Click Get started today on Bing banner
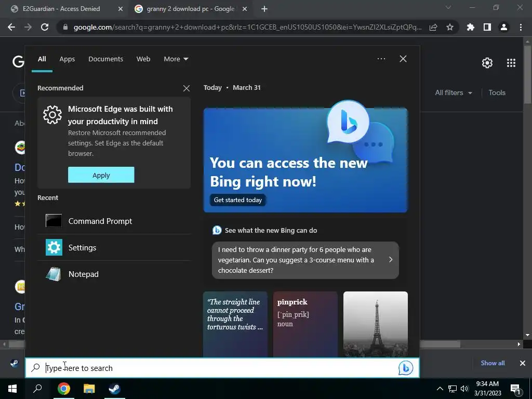This screenshot has height=399, width=532. coord(238,200)
